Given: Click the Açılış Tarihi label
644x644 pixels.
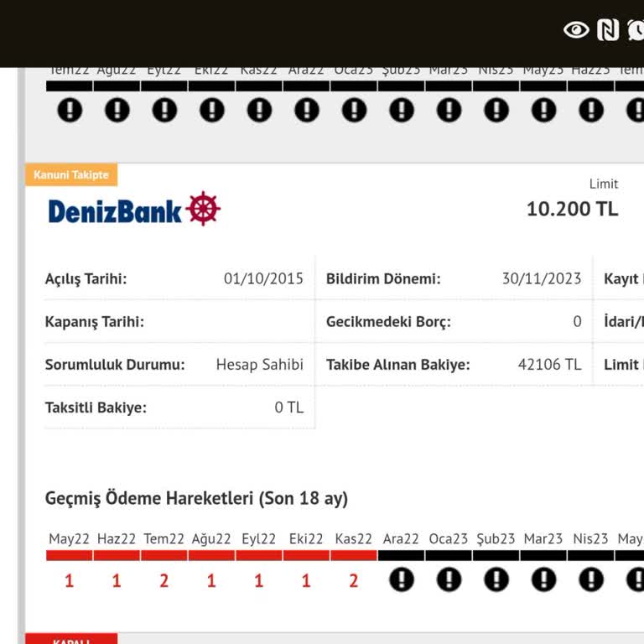Looking at the screenshot, I should pos(86,279).
